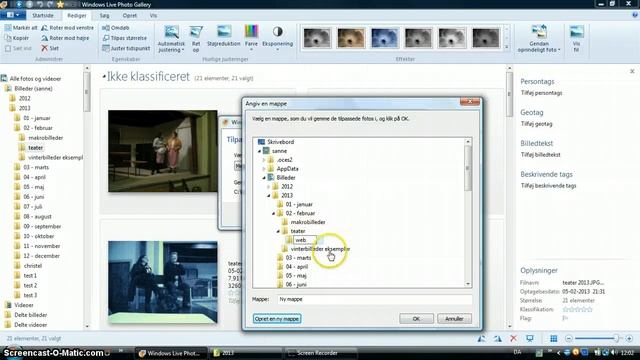Rotate photo with Roter mod højre
Screen dimensions: 640x360
click(x=65, y=38)
